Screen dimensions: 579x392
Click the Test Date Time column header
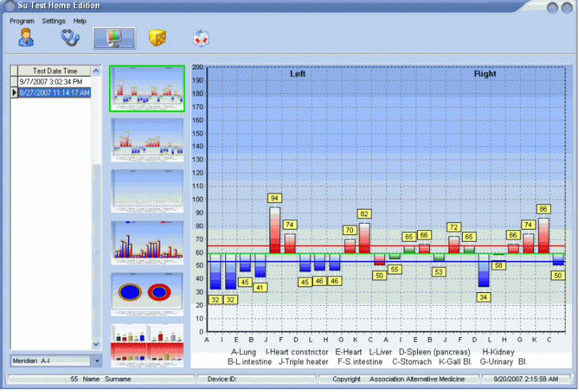pyautogui.click(x=54, y=71)
